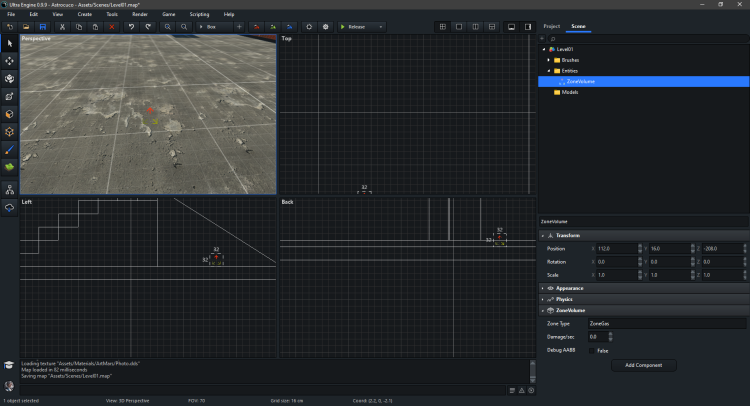Viewport: 750px width, 406px height.
Task: Expand the Brushes folder in scene tree
Action: coord(548,60)
